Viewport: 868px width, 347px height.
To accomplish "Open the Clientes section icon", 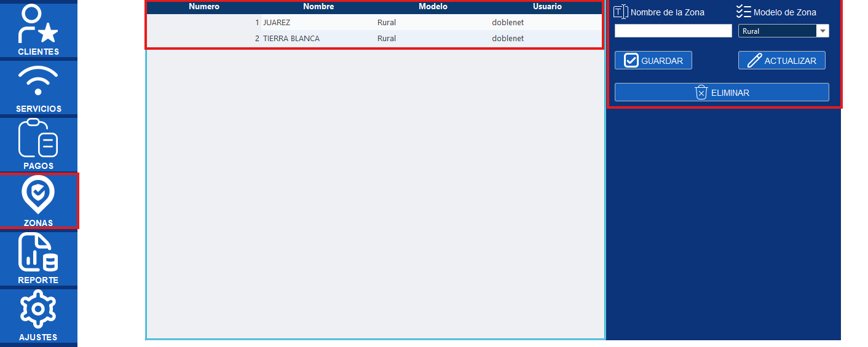I will (x=38, y=23).
